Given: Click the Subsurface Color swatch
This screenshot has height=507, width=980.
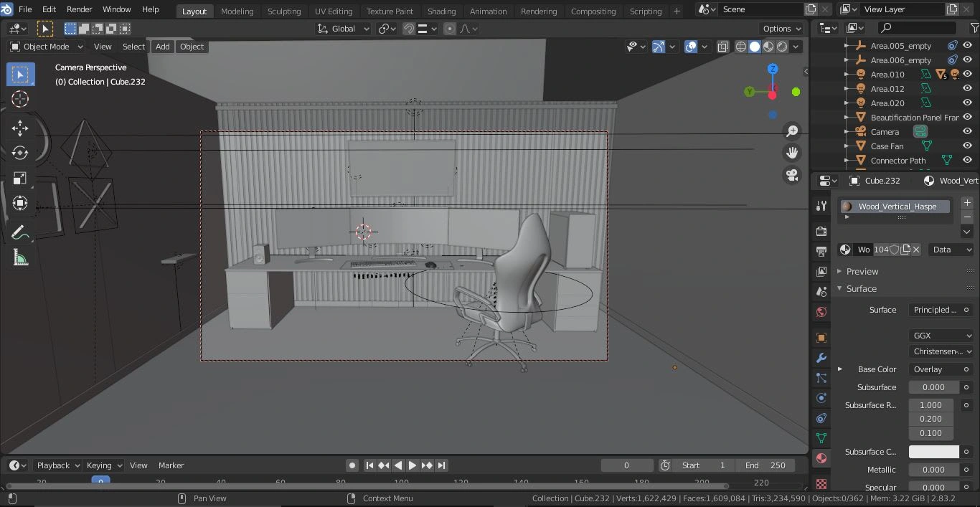Looking at the screenshot, I should click(x=933, y=452).
